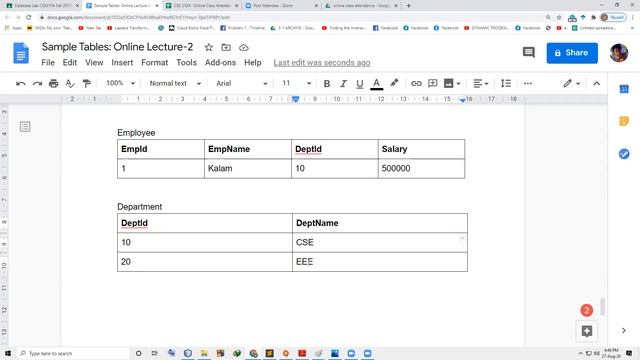Print the document via printer icon
Screen dimensions: 640x360
click(53, 84)
